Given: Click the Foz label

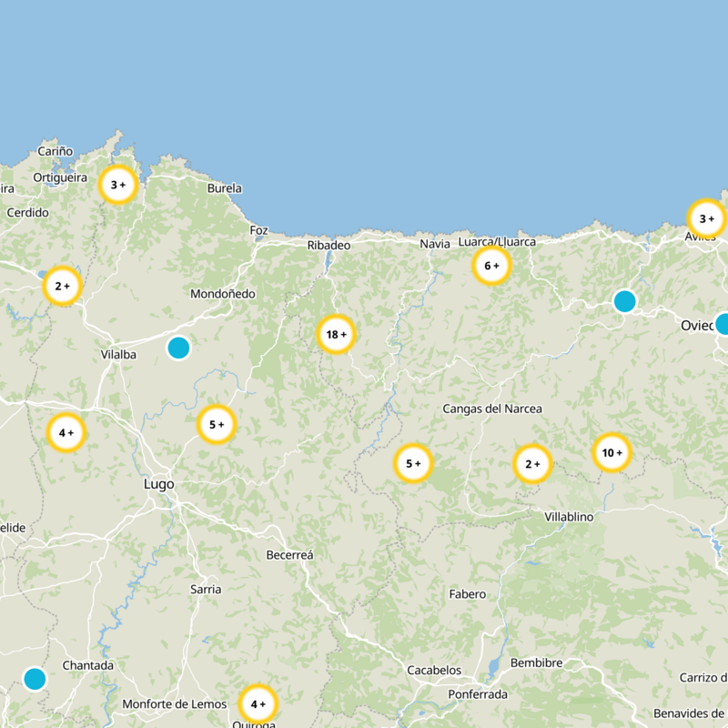Looking at the screenshot, I should click(x=259, y=231).
